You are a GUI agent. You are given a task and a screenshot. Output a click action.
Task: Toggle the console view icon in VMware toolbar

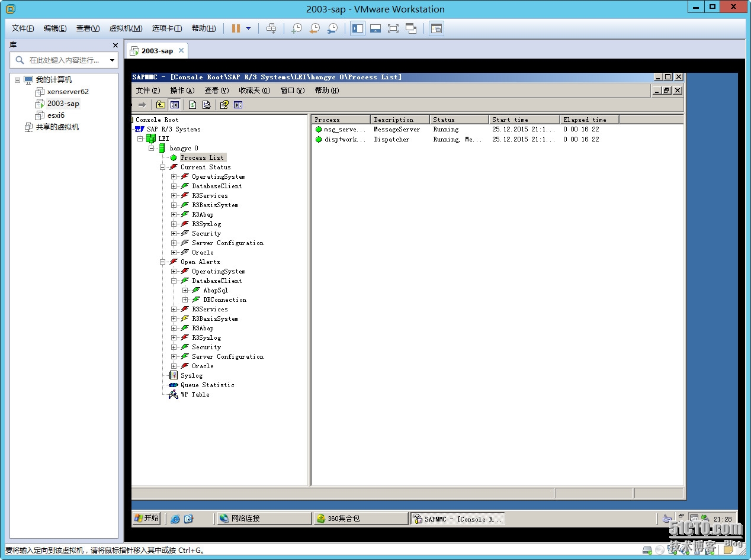point(437,28)
